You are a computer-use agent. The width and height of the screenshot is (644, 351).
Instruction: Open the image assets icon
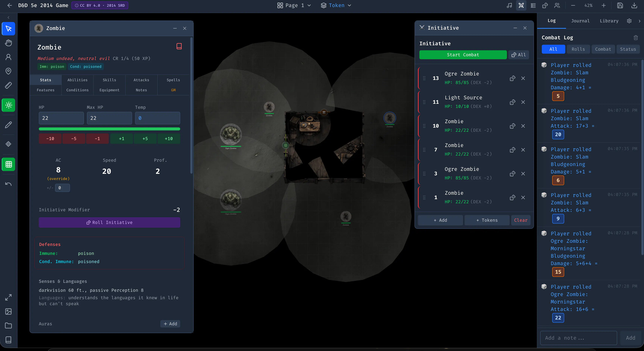(x=9, y=312)
